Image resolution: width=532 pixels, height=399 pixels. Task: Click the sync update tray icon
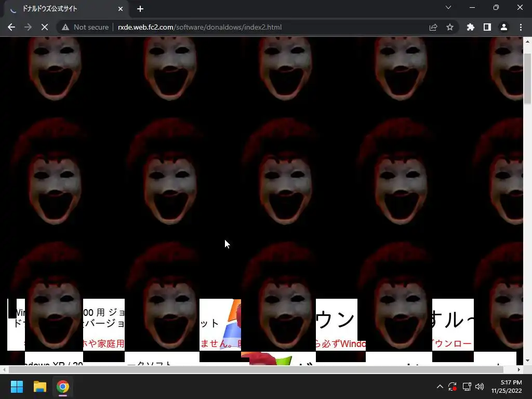tap(453, 387)
